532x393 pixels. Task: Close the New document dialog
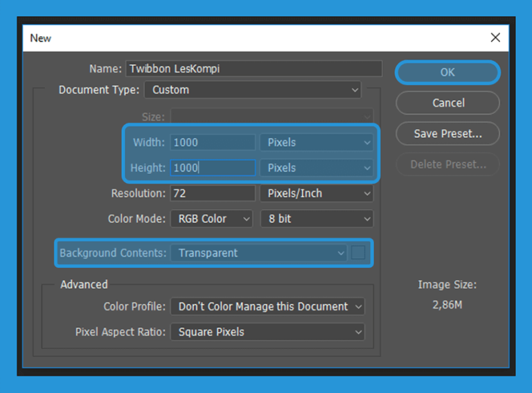[x=495, y=37]
